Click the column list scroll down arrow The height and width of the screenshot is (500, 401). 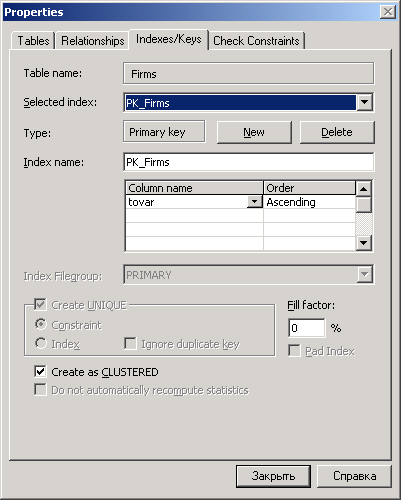coord(363,242)
